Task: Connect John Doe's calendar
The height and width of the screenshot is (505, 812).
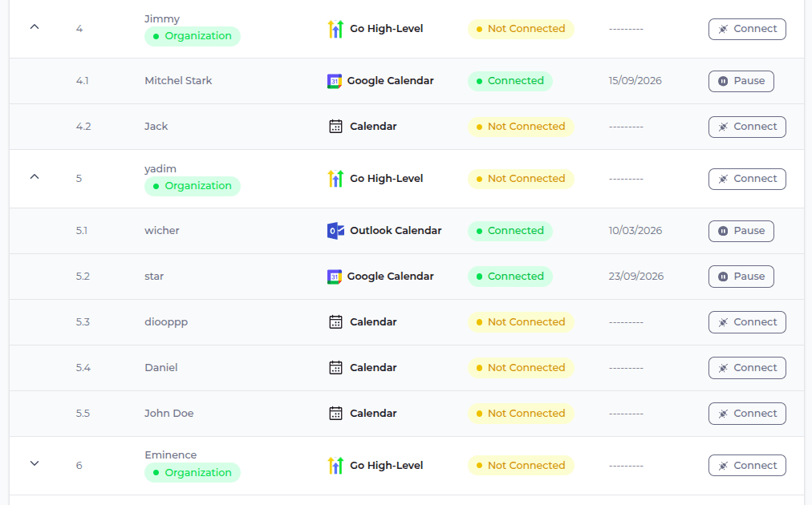Action: click(x=747, y=414)
